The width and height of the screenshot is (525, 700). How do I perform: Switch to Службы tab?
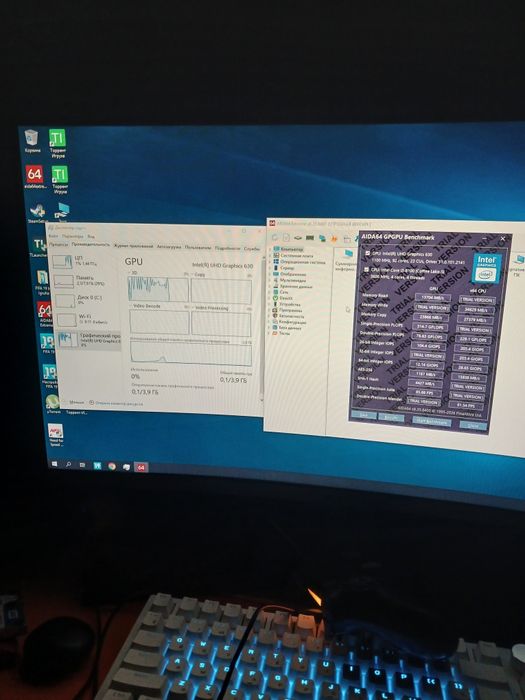[x=252, y=248]
